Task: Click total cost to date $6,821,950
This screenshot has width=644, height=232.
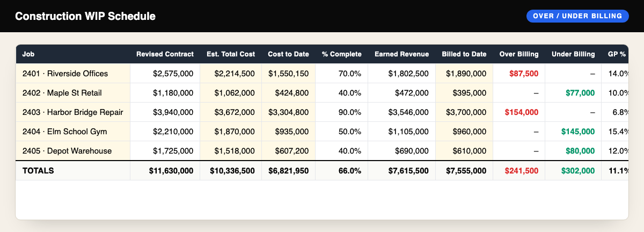Action: click(289, 171)
